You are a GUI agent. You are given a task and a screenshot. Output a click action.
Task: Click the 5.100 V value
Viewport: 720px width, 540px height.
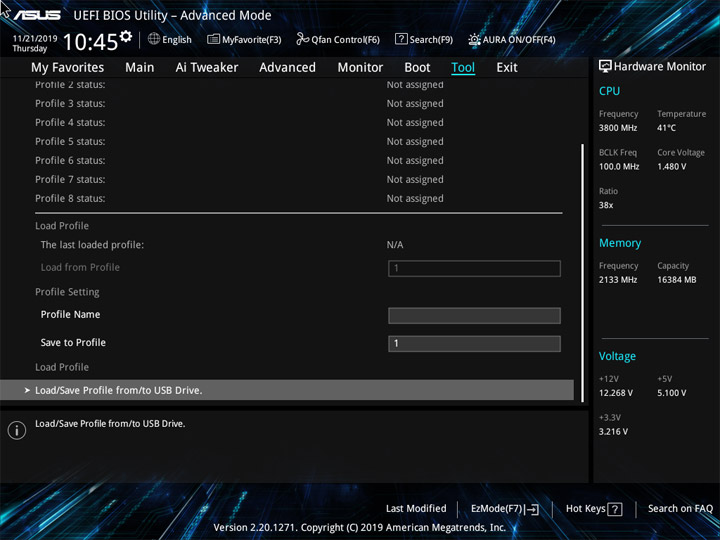coord(672,393)
